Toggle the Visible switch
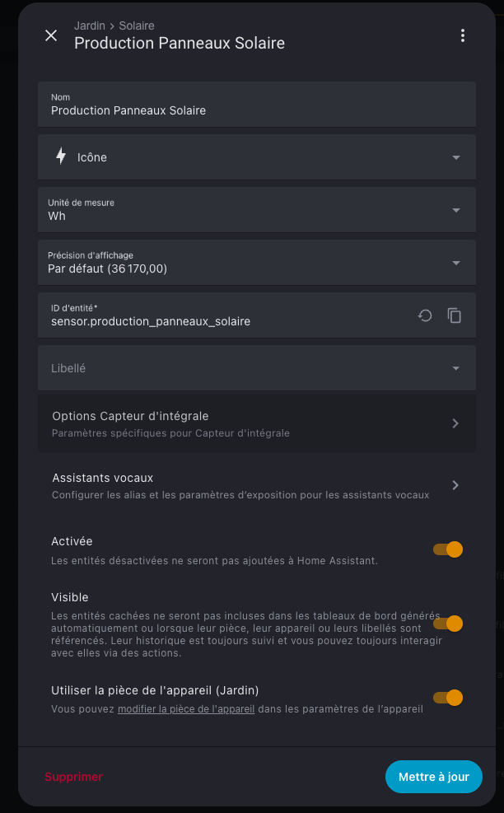Image resolution: width=504 pixels, height=813 pixels. pos(448,624)
